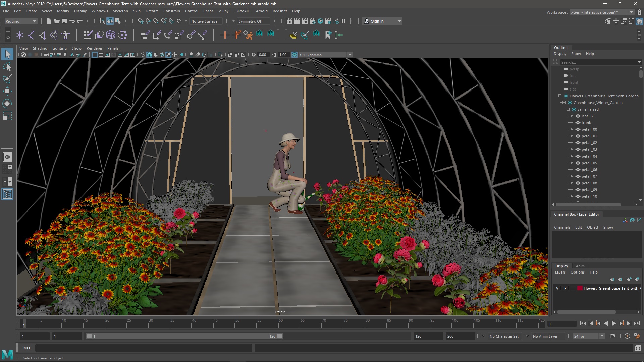Viewport: 644px width, 362px height.
Task: Click the Lattice deformer shelf icon
Action: click(111, 35)
